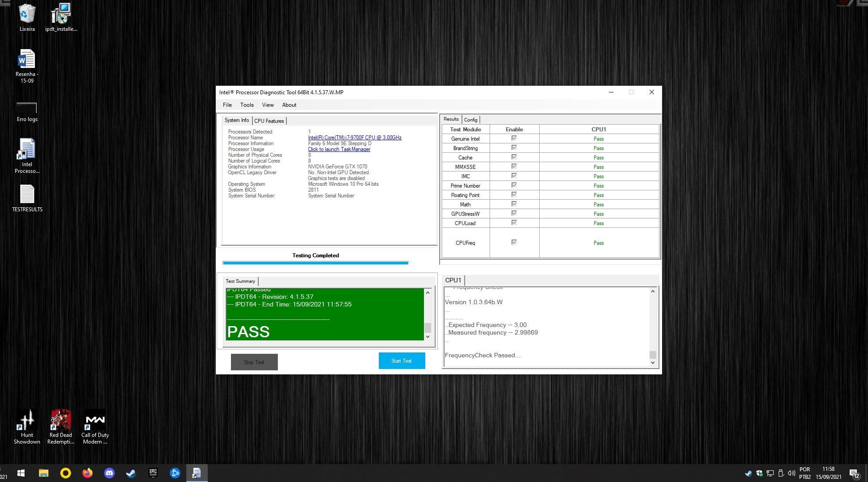Toggle the GPUStressW test checkbox

click(x=514, y=214)
